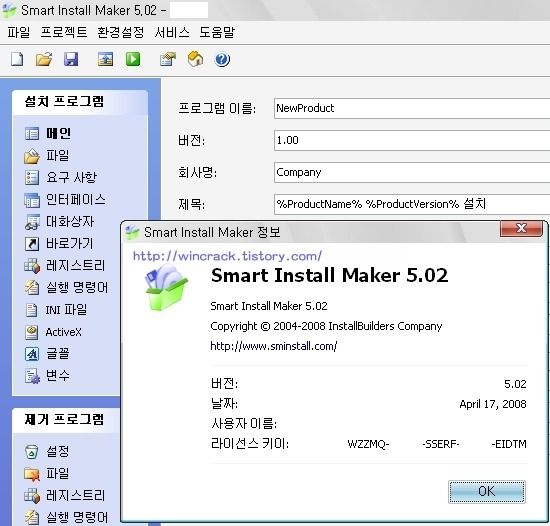Click the 파일 folder icon under 설치 프로그램
This screenshot has width=550, height=526.
click(x=32, y=156)
